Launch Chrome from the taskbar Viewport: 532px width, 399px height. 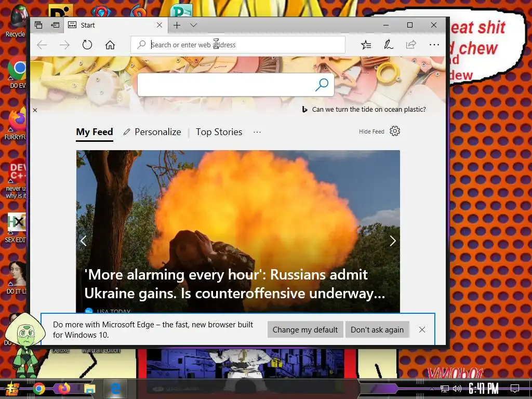38,389
